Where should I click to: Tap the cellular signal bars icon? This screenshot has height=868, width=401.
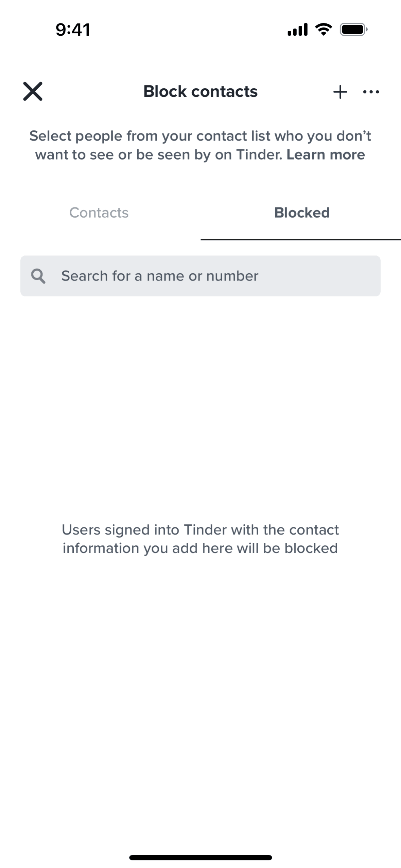click(297, 30)
